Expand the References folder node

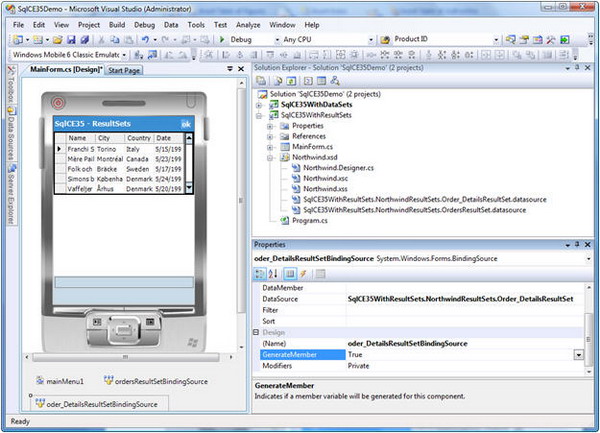pos(270,137)
